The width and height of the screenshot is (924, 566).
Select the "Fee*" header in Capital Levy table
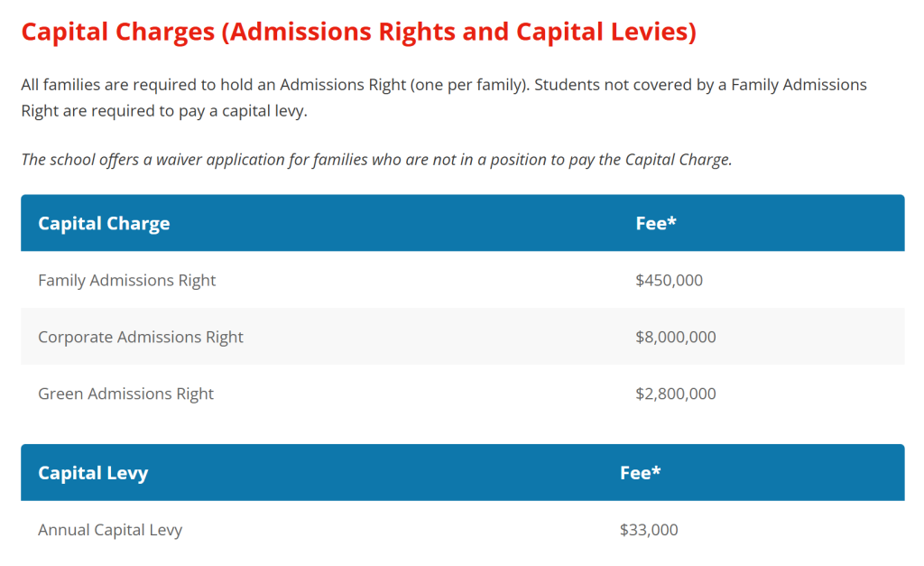(x=641, y=473)
